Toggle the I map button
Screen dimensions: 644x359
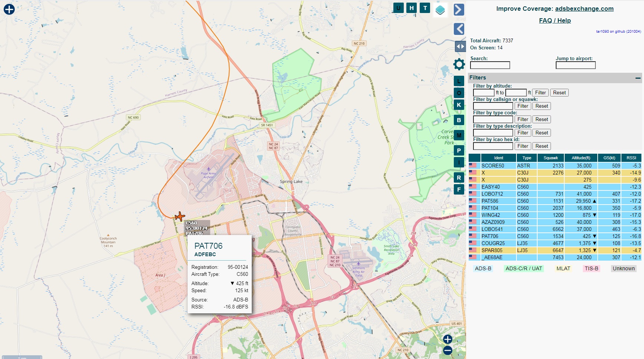[459, 162]
